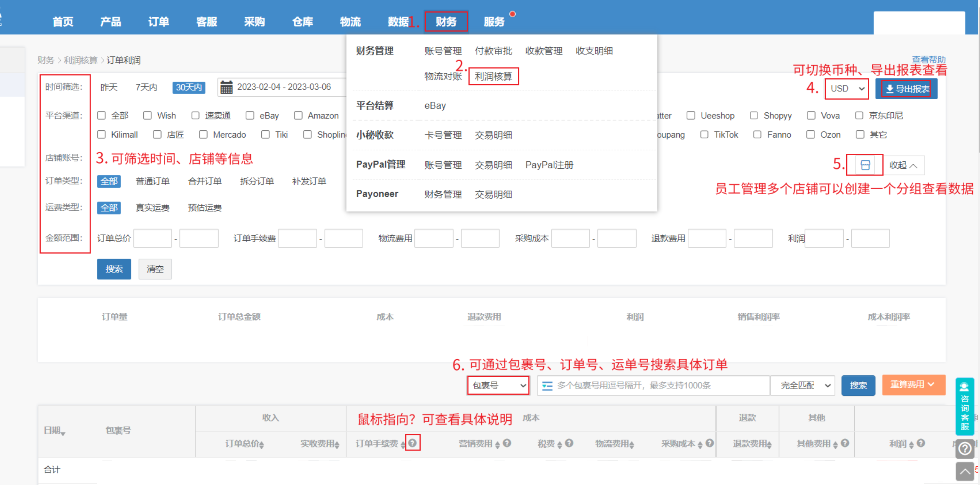This screenshot has height=485, width=980.
Task: Check the Wish platform checkbox
Action: pos(148,115)
